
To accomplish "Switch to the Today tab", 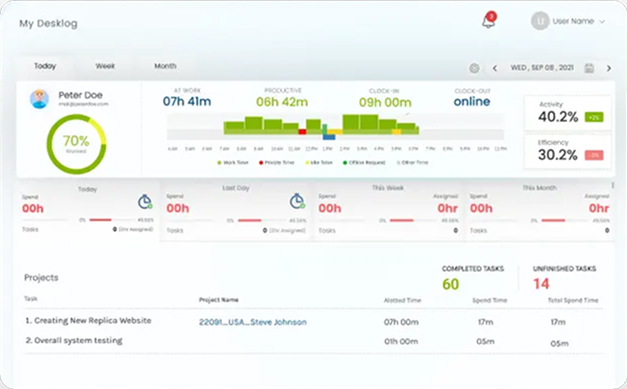I will [45, 66].
